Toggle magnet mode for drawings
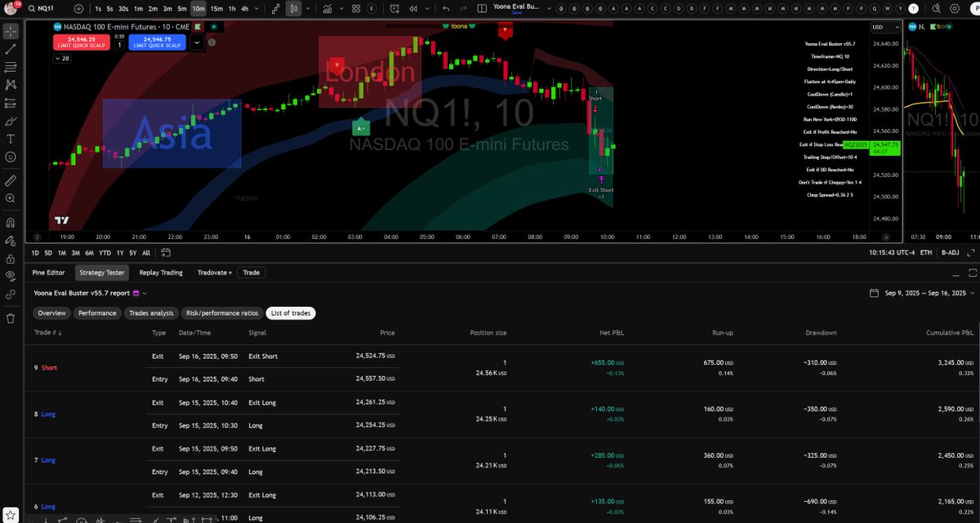 tap(11, 222)
